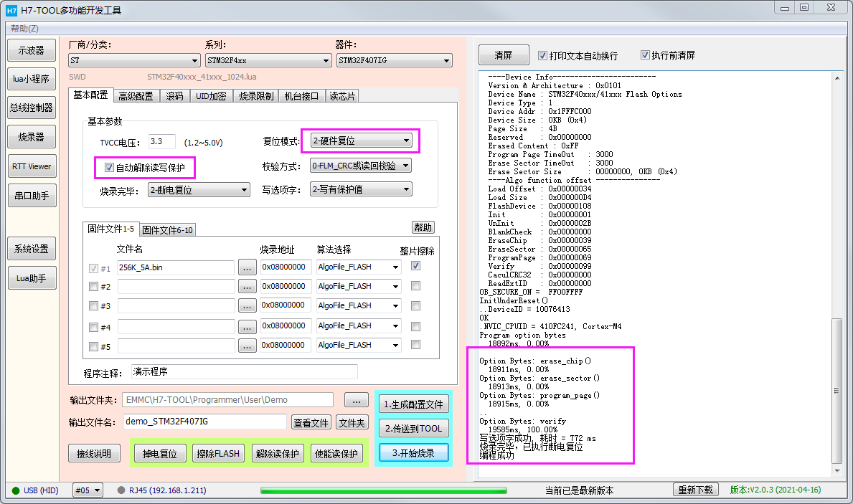This screenshot has height=504, width=853.
Task: Click the TVCC电压 input field
Action: coord(162,141)
